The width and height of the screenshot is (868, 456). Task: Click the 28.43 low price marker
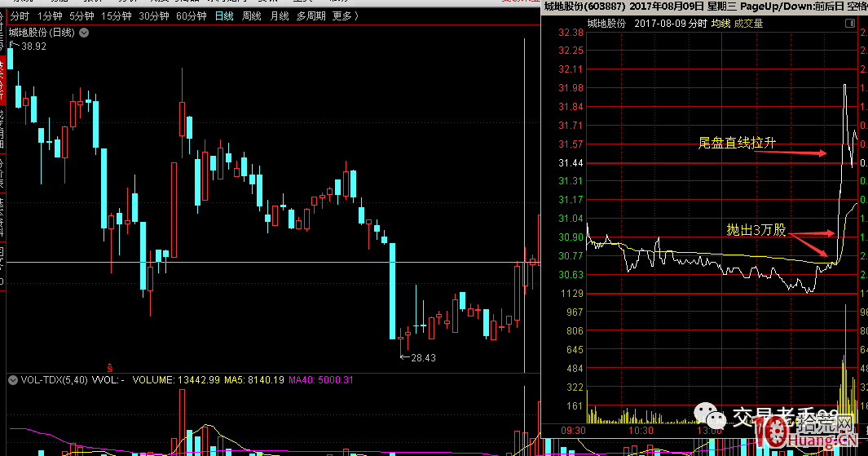pyautogui.click(x=424, y=358)
